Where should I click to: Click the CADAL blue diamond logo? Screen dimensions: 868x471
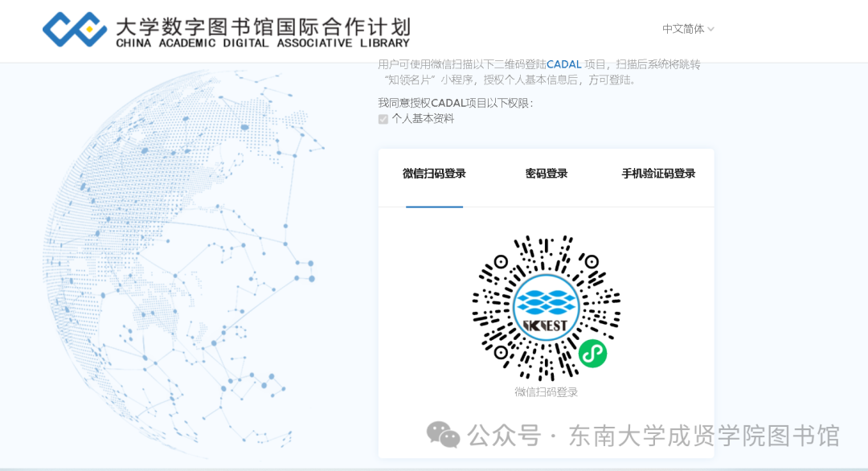pos(75,29)
